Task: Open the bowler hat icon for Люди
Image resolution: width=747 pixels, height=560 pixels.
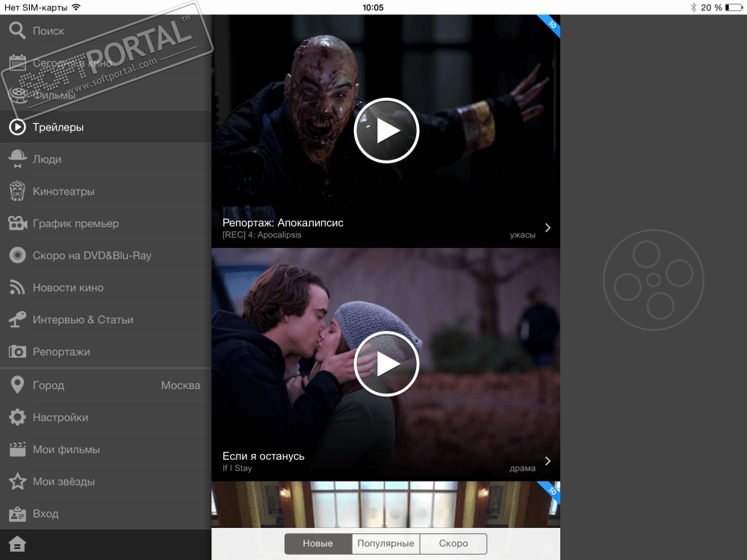Action: (18, 159)
